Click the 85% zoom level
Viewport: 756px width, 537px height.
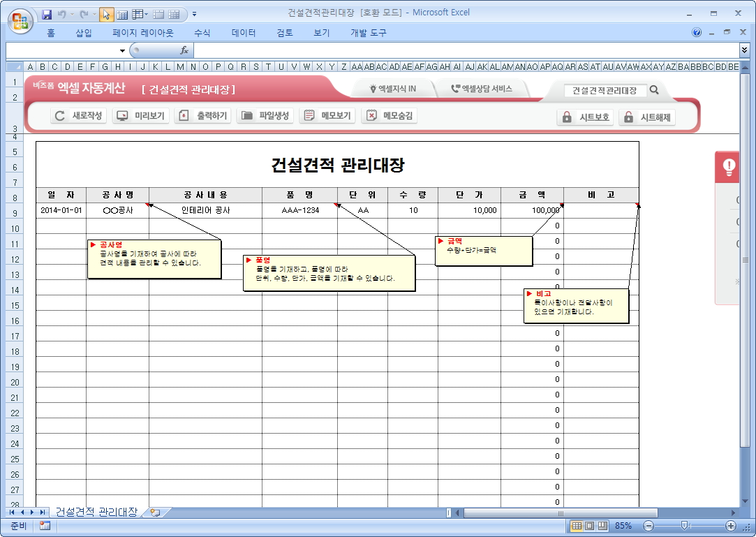tap(623, 526)
